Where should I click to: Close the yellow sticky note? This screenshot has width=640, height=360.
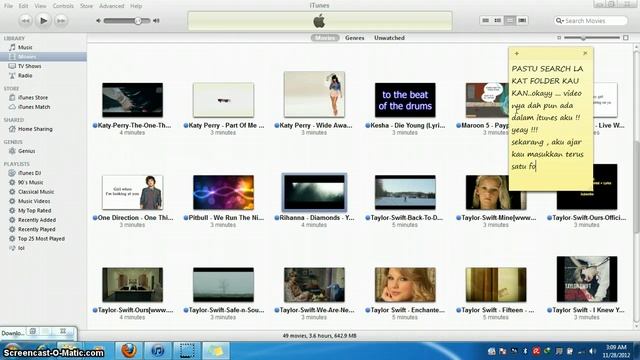click(x=585, y=53)
